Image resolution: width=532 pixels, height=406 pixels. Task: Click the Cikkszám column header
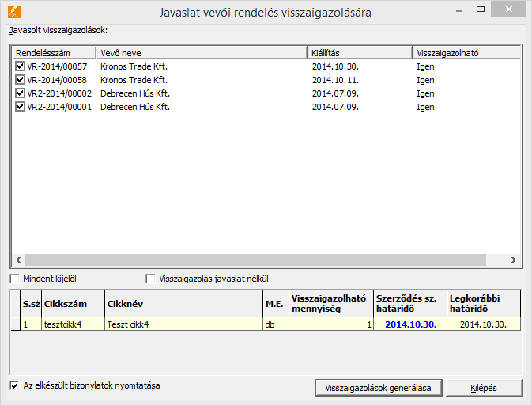pos(74,304)
